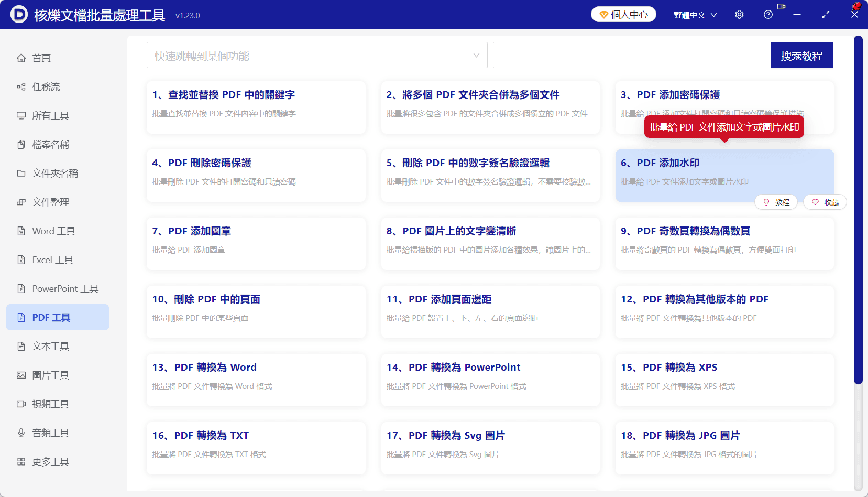Select 視頻工具 sidebar label
Image resolution: width=868 pixels, height=497 pixels.
pos(51,404)
